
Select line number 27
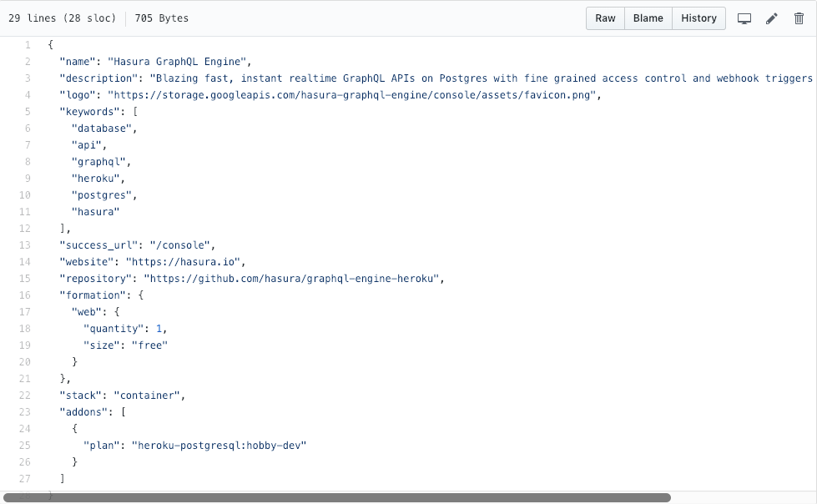24,478
